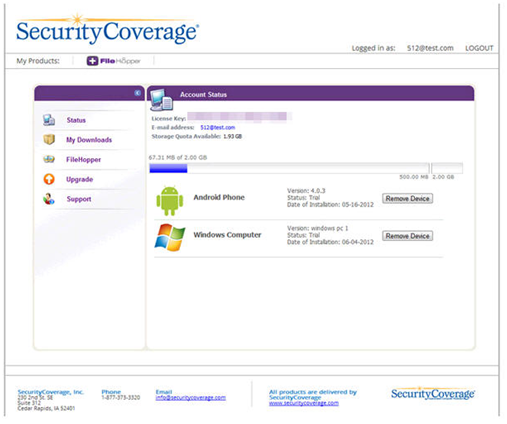The image size is (507, 424).
Task: Click 'Version: 4.0.3' text
Action: (306, 191)
